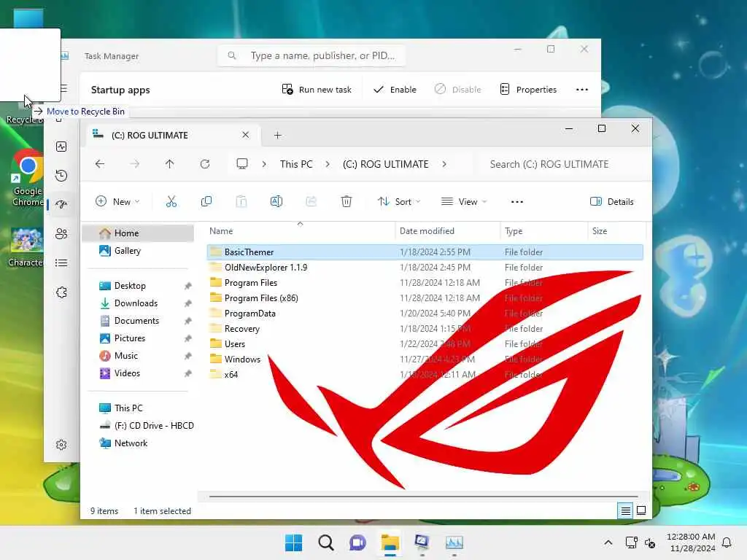Delete selected item with trash icon
747x560 pixels.
pos(347,201)
